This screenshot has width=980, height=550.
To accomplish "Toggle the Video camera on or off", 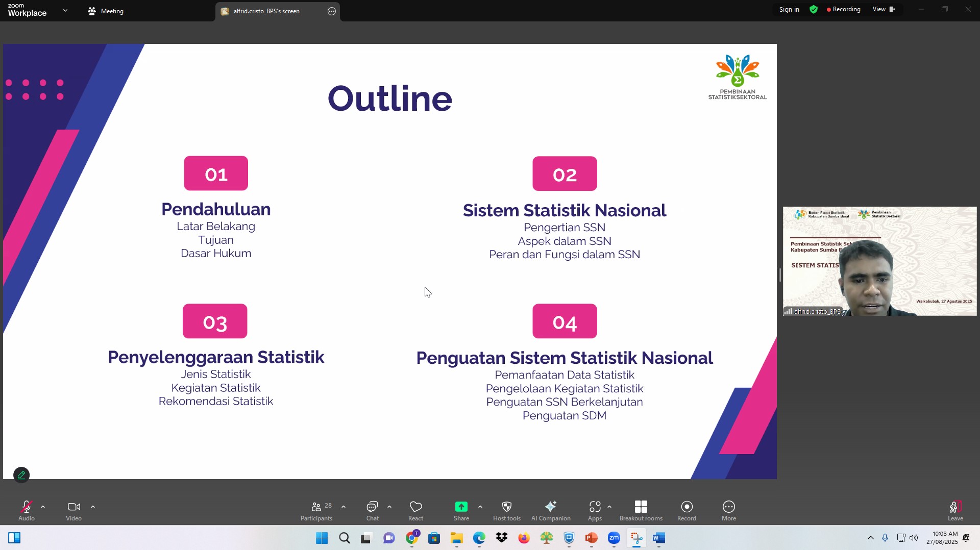I will [73, 511].
